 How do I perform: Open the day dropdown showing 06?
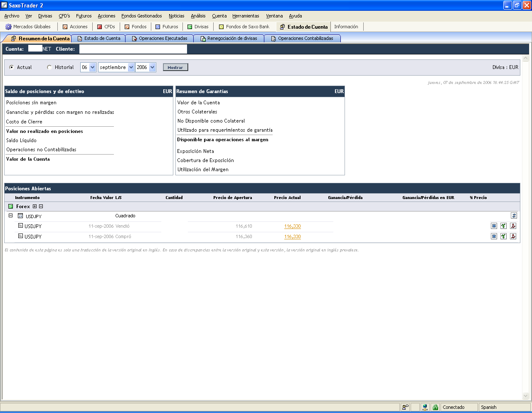pos(92,67)
